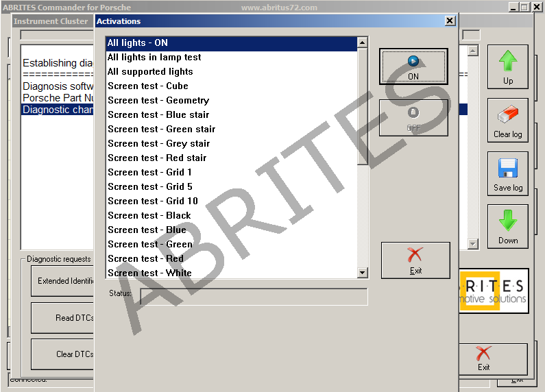
Task: Click the ON activation button
Action: [x=413, y=66]
